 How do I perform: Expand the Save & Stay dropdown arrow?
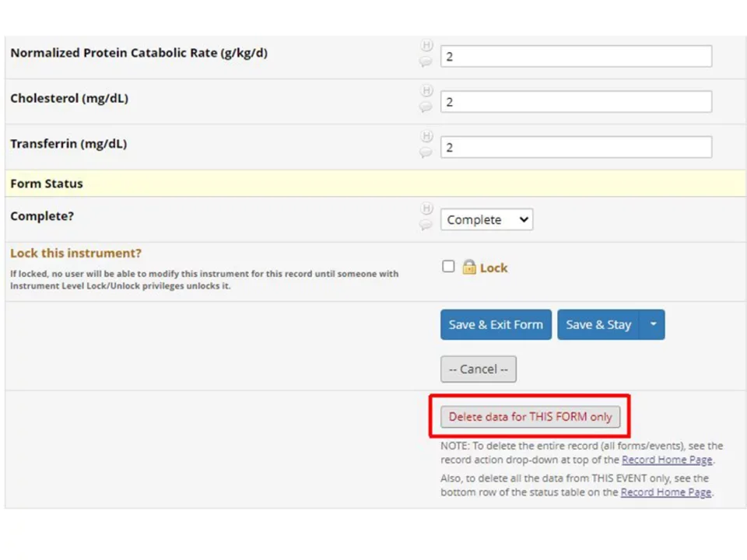pos(653,324)
